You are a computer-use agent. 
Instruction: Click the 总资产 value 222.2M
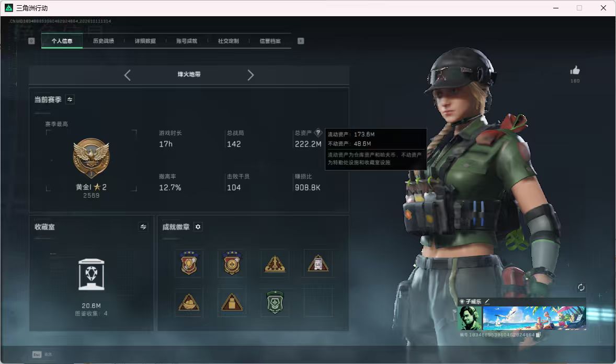(x=308, y=144)
